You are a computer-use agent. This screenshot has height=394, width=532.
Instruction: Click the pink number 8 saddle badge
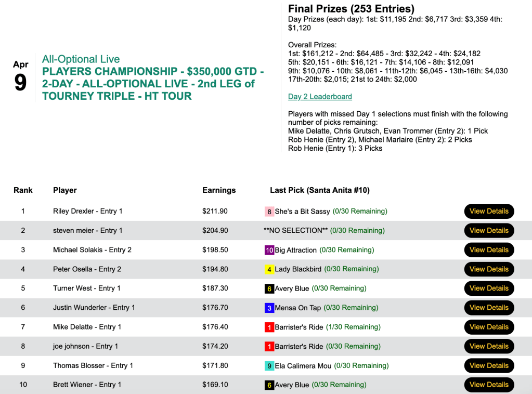click(269, 212)
